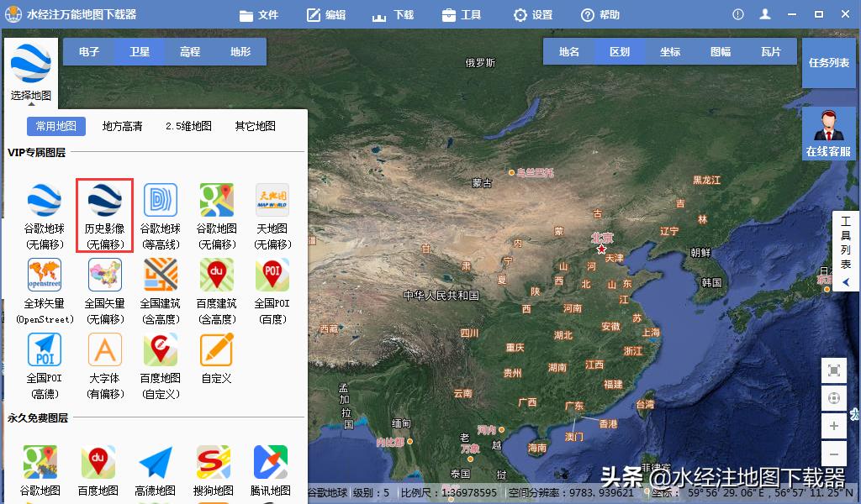Toggle the 瓦片 tile grid overlay
Screen dimensions: 861x504
(x=771, y=51)
